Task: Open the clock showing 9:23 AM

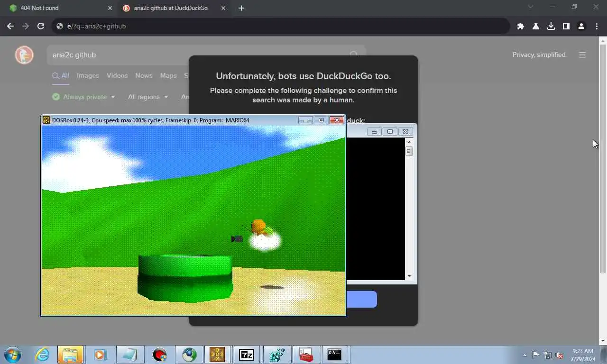Action: point(583,355)
